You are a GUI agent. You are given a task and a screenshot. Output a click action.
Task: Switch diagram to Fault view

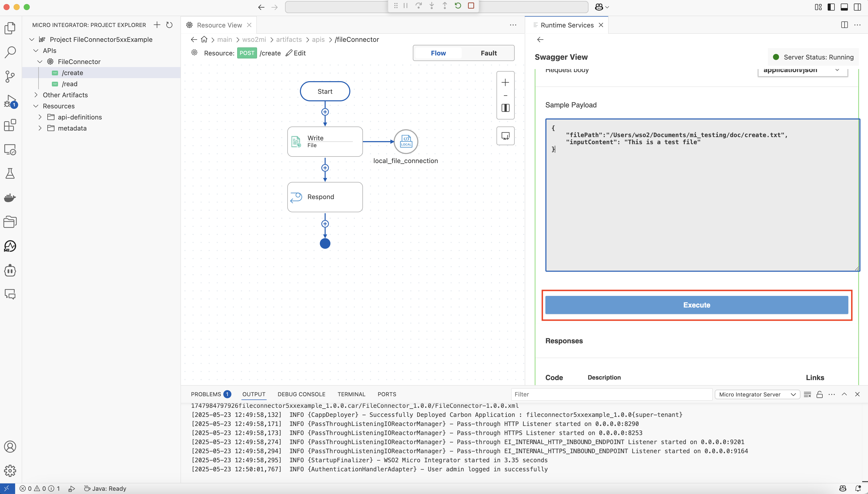pyautogui.click(x=488, y=53)
